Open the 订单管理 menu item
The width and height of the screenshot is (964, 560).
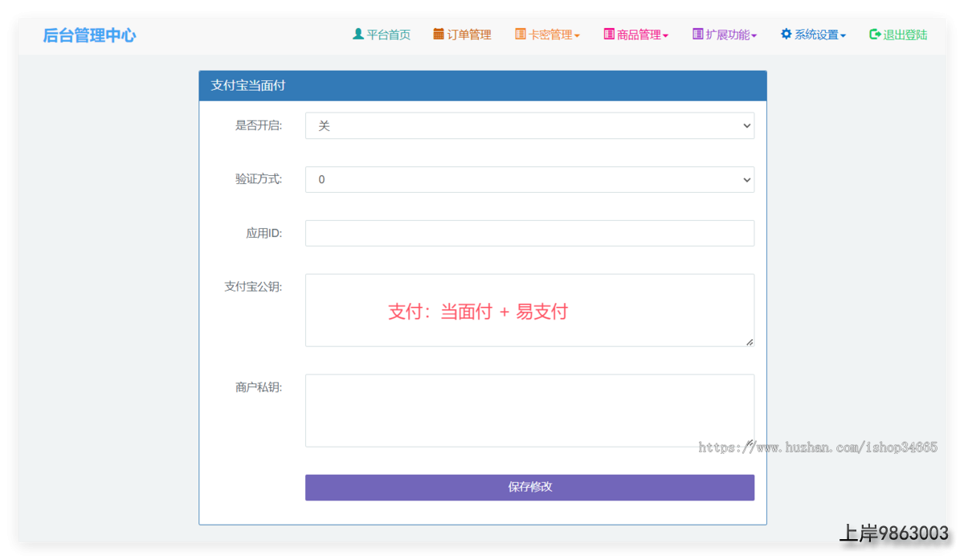point(469,35)
